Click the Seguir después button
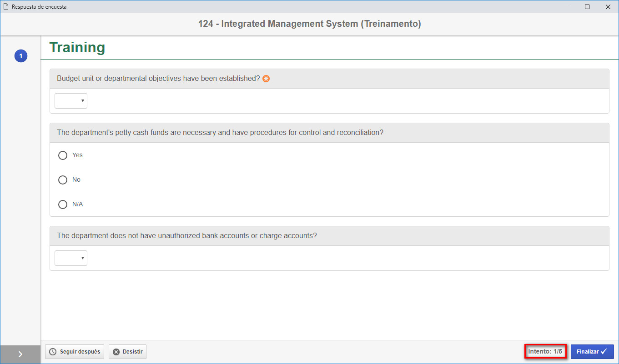The image size is (619, 364). (x=75, y=352)
